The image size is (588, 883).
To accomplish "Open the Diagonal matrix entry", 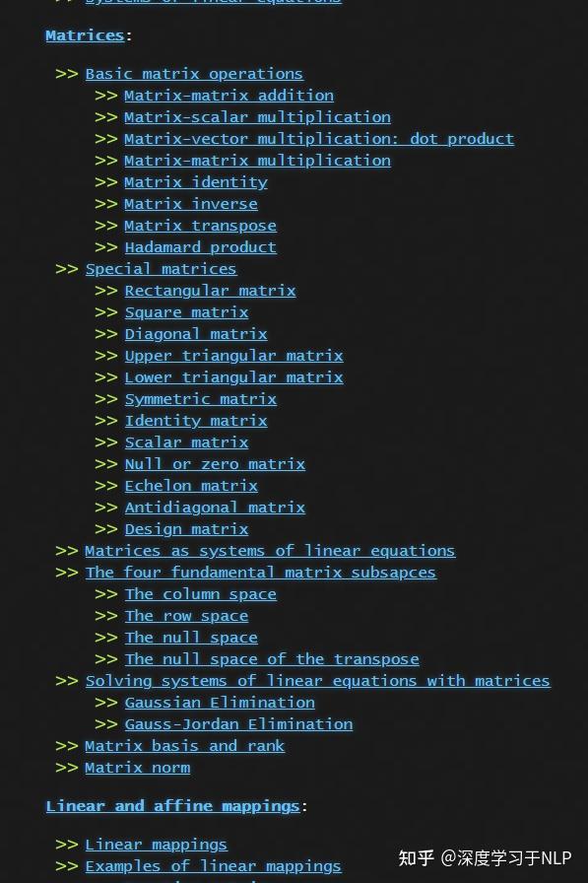I will [196, 334].
